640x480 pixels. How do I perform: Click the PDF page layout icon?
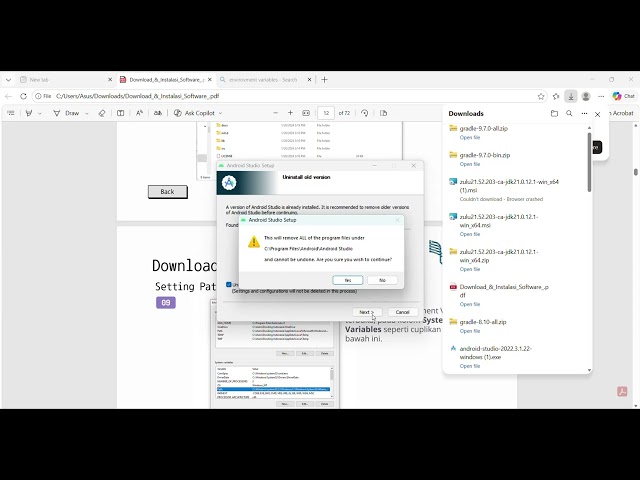pos(383,113)
